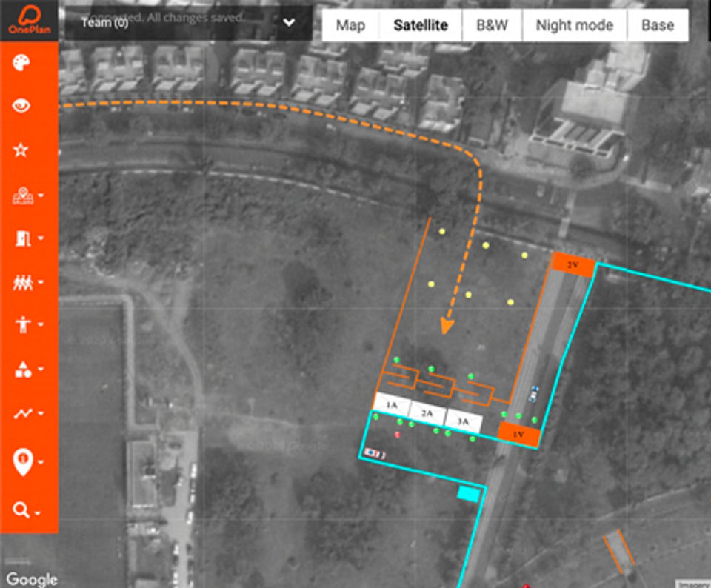Open the shapes tool

click(x=23, y=370)
